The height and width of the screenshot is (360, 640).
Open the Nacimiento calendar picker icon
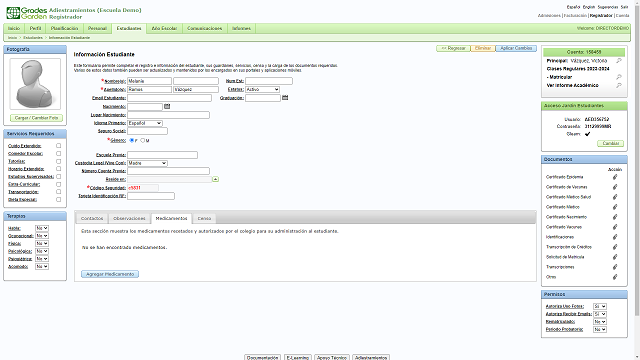pyautogui.click(x=167, y=107)
